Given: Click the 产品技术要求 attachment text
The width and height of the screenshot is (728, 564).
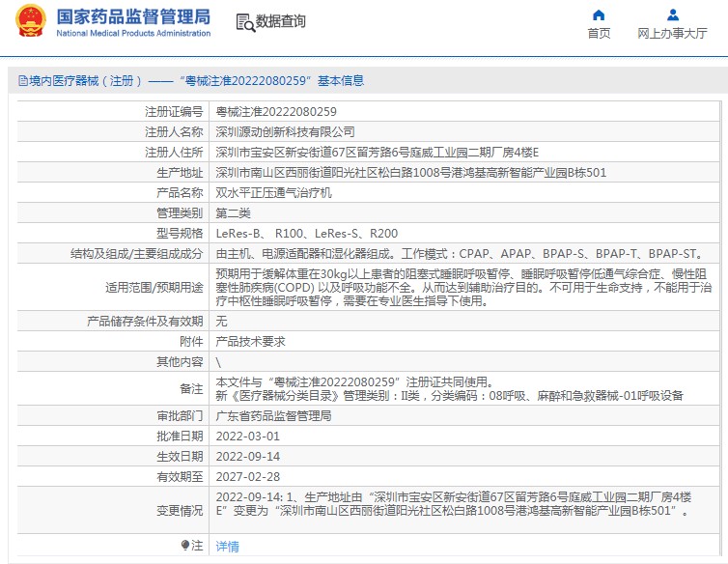Looking at the screenshot, I should (250, 342).
